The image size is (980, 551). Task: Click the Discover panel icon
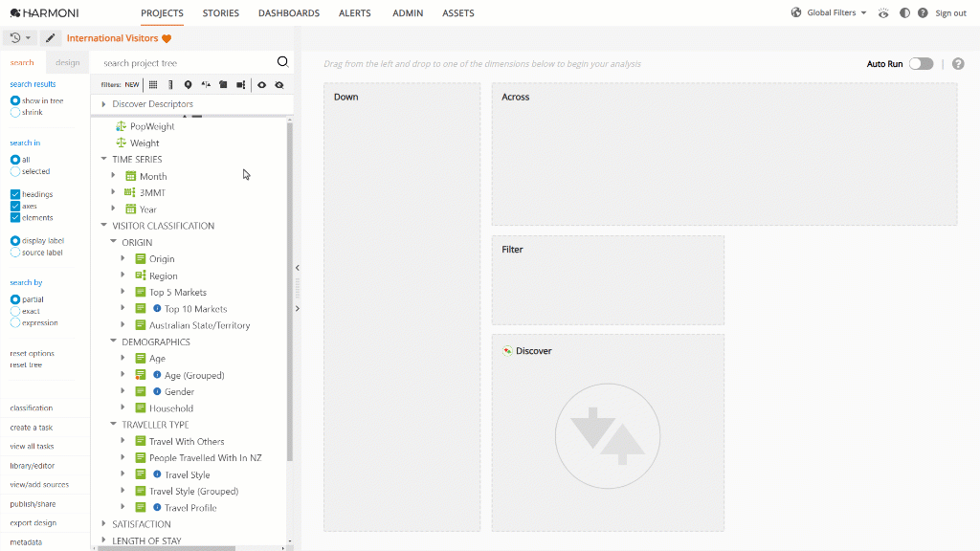pyautogui.click(x=507, y=350)
